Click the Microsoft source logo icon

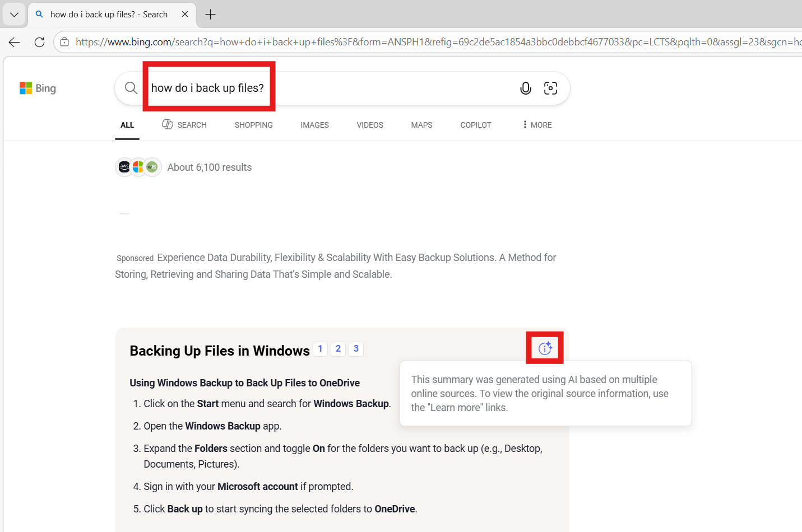click(138, 166)
